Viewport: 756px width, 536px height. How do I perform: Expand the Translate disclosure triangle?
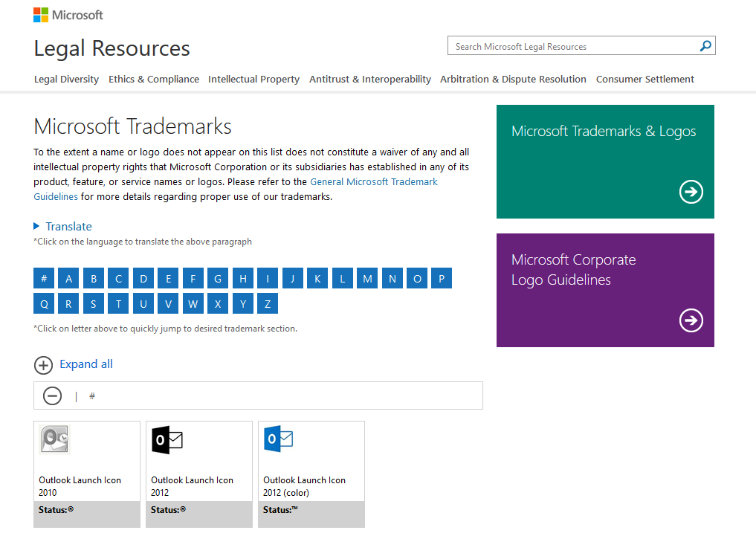[x=36, y=226]
